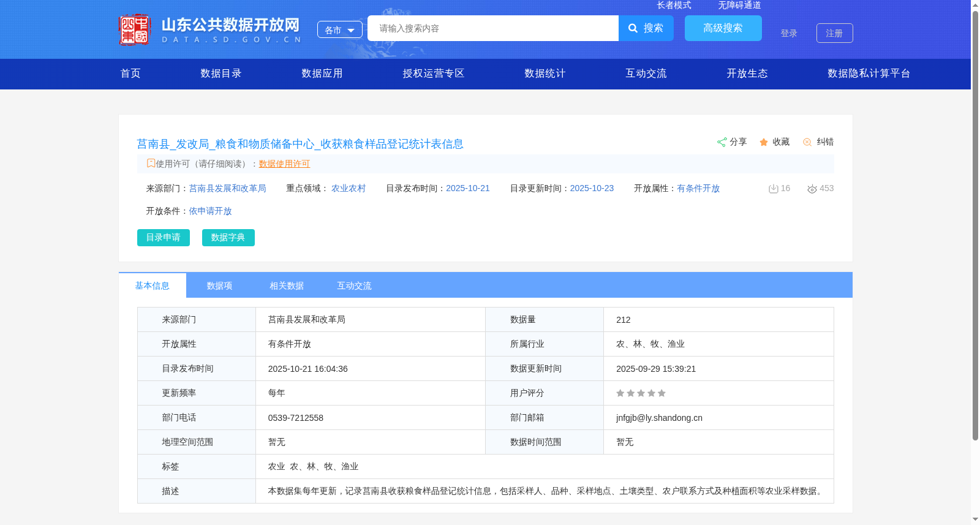Open 数据目录 navigation item
The image size is (980, 525).
[x=221, y=74]
